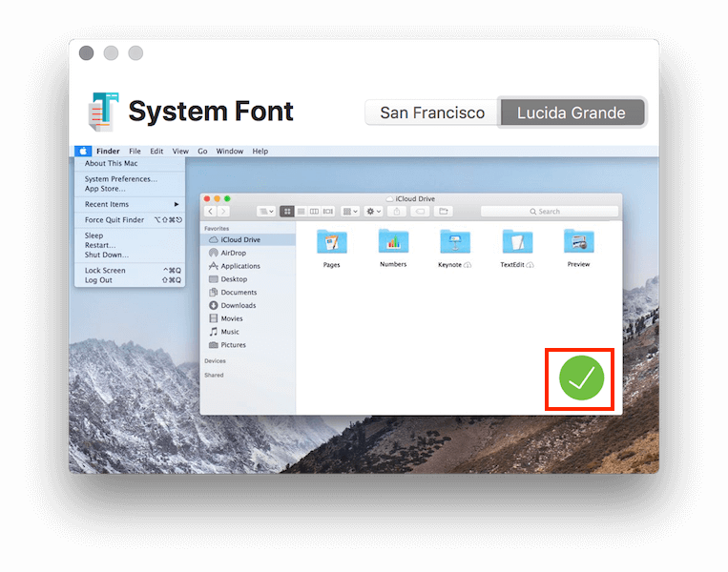The height and width of the screenshot is (572, 728).
Task: Open the Finder menu
Action: (x=108, y=152)
